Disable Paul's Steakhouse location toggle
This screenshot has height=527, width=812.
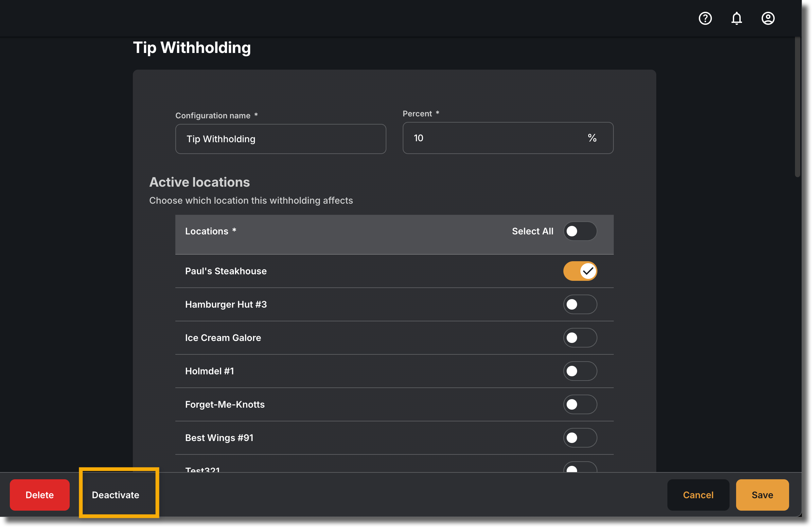tap(580, 271)
